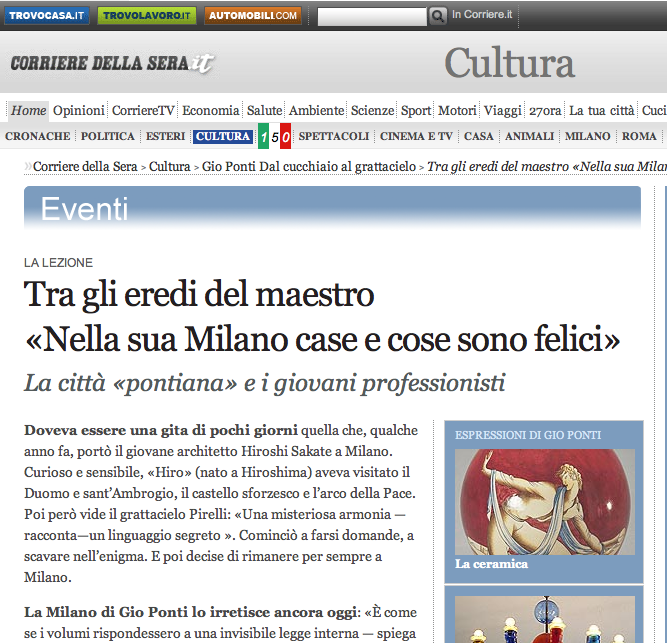This screenshot has width=667, height=643.
Task: Go to the Opinioni section
Action: [x=79, y=111]
